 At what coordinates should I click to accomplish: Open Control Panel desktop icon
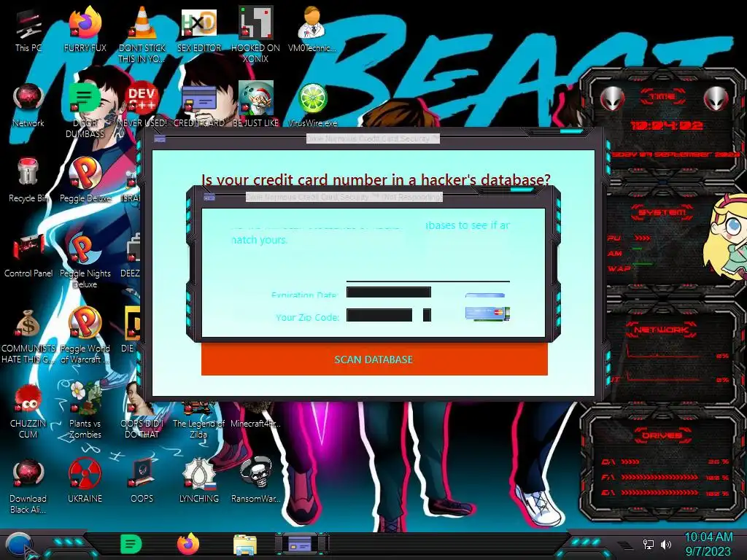(28, 256)
